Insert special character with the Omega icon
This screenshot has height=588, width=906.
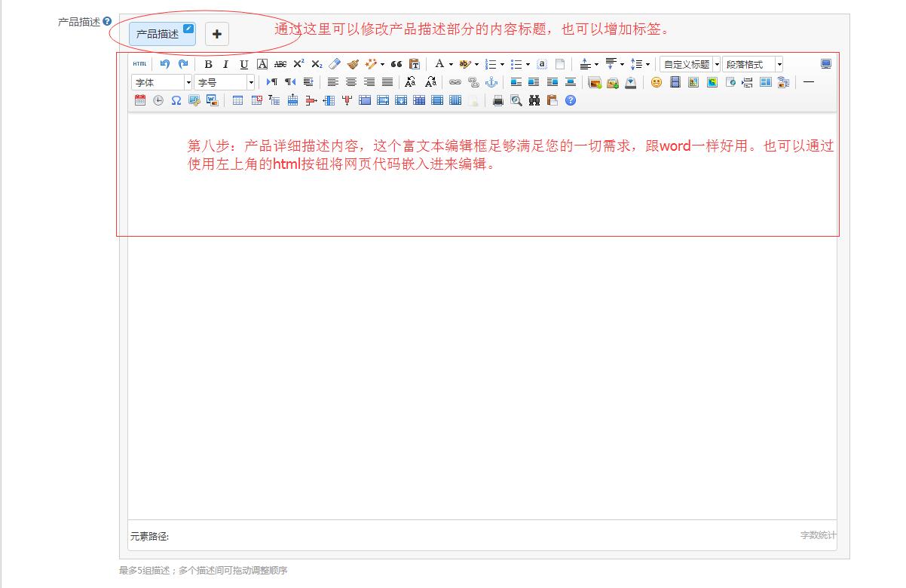point(176,100)
